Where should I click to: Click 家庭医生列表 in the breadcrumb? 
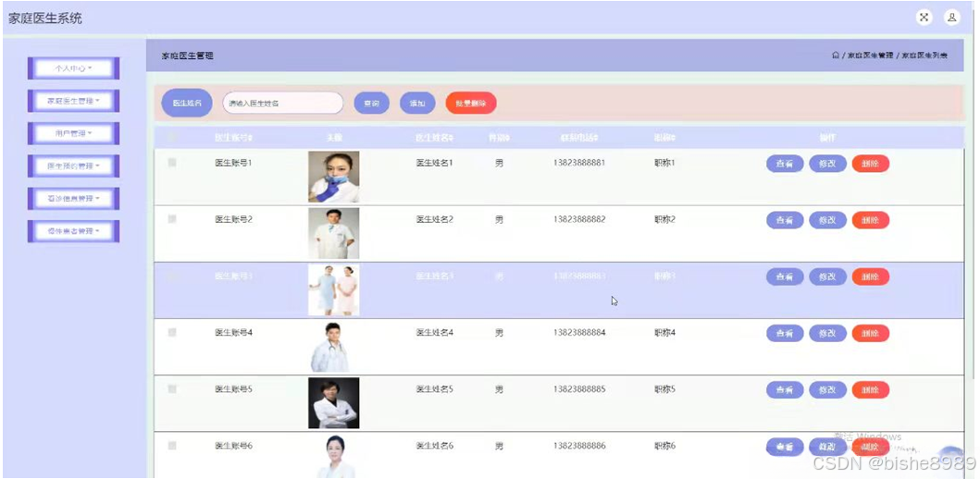(x=924, y=55)
